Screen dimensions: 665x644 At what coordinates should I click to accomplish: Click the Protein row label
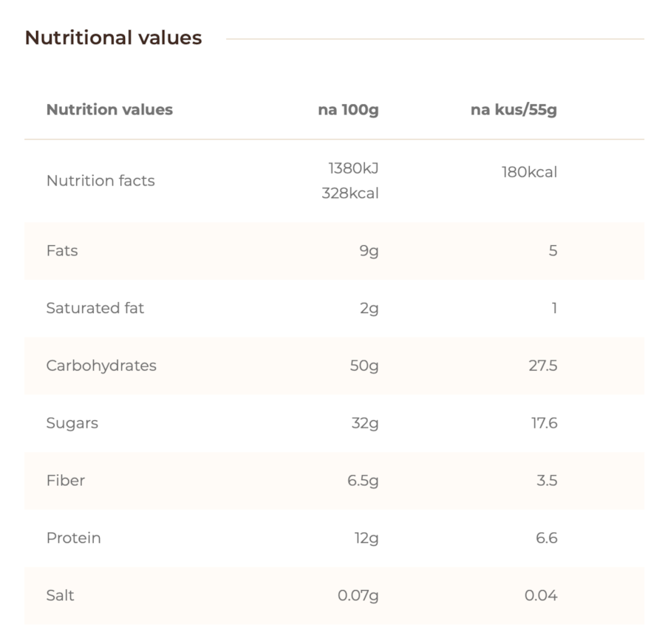tap(74, 538)
